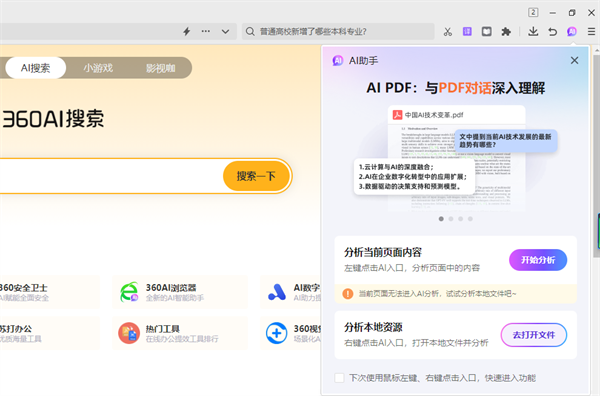Click the purple extension icon in toolbar
This screenshot has width=600, height=396.
[x=467, y=31]
